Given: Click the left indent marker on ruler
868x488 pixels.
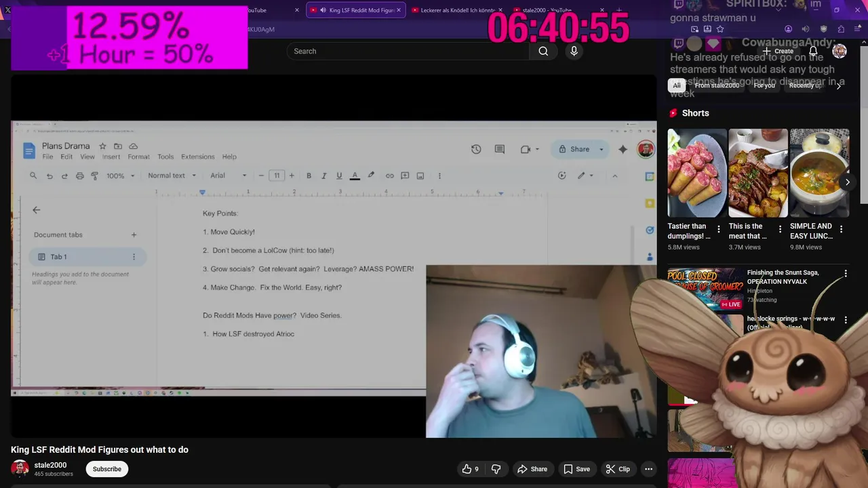Looking at the screenshot, I should pos(202,192).
